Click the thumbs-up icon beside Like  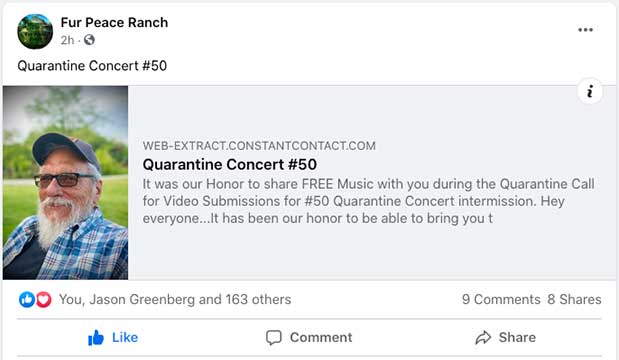[x=96, y=338]
